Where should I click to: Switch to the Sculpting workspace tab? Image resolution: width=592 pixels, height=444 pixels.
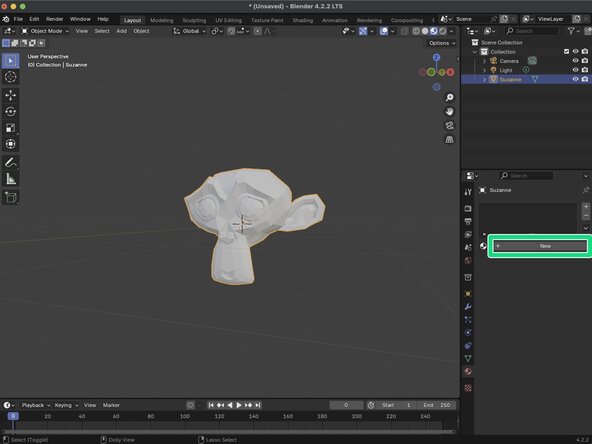(x=194, y=20)
